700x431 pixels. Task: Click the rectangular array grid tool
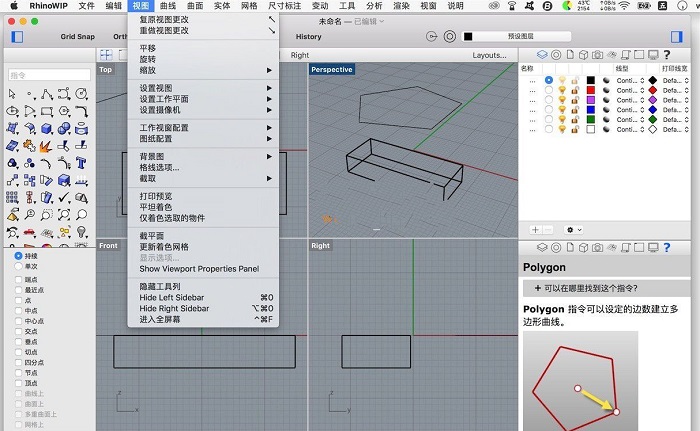click(x=12, y=197)
